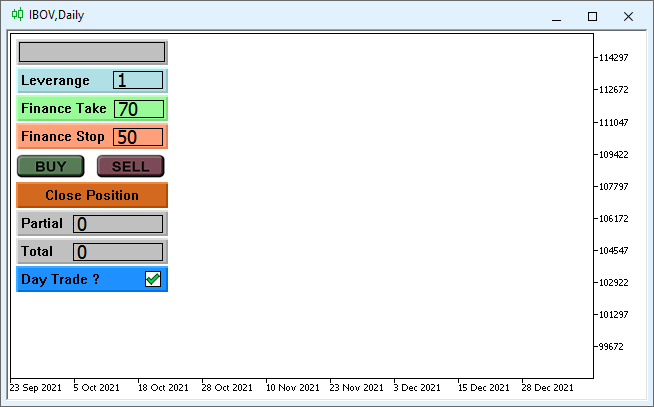Click the 23 Sep 2021 date label
Screen dimensions: 654x407
pyautogui.click(x=34, y=388)
